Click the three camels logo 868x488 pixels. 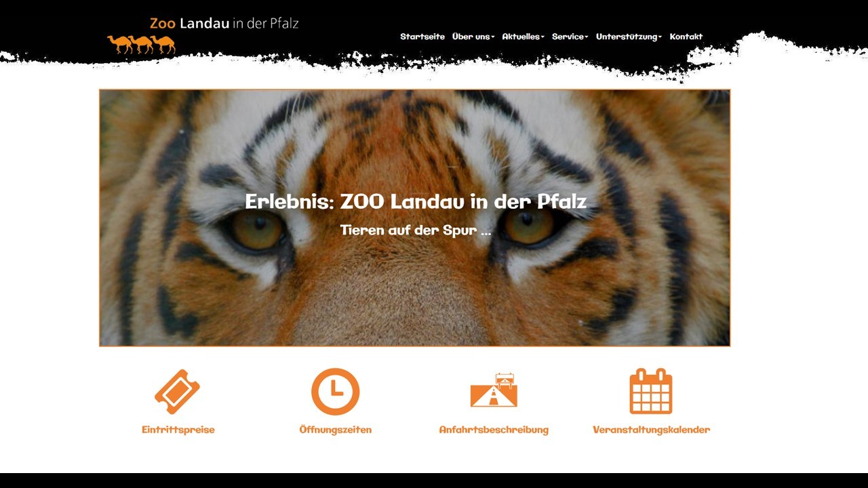pos(141,44)
